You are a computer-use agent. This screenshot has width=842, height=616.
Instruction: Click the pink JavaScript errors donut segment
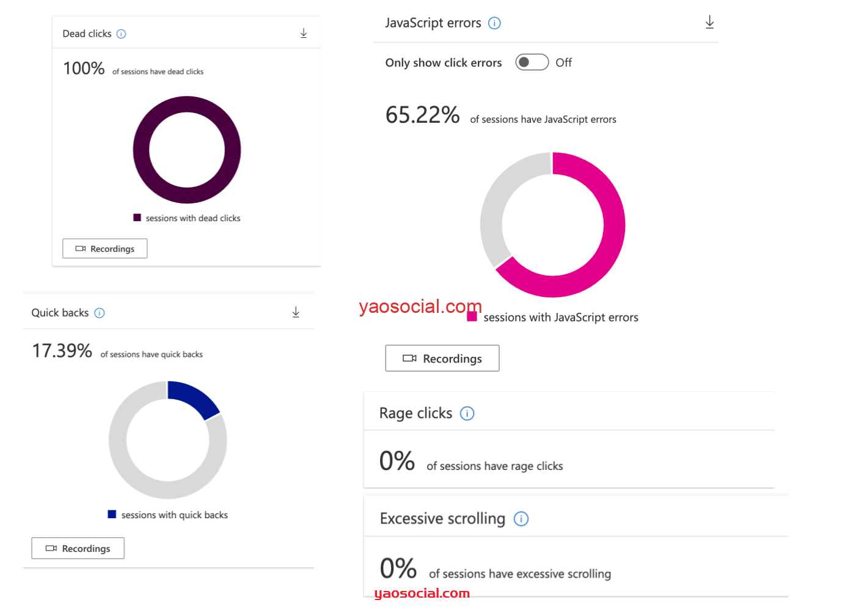click(611, 244)
